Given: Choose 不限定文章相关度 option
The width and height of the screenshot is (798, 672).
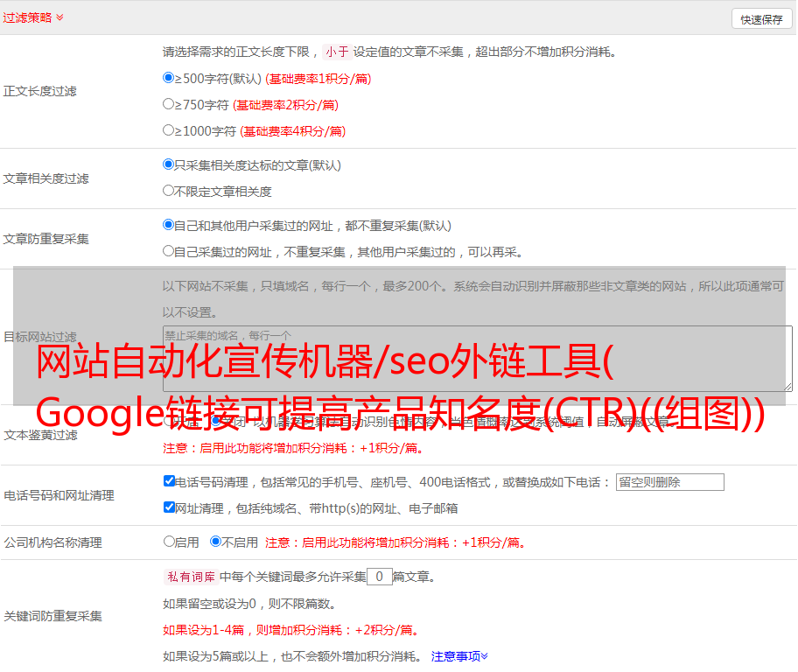Looking at the screenshot, I should (169, 191).
